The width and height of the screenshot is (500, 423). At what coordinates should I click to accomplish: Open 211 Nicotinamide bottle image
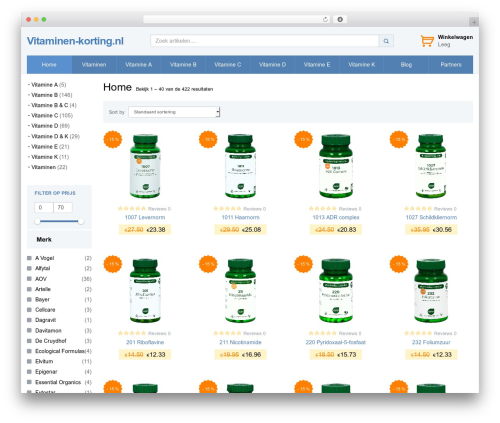click(240, 291)
